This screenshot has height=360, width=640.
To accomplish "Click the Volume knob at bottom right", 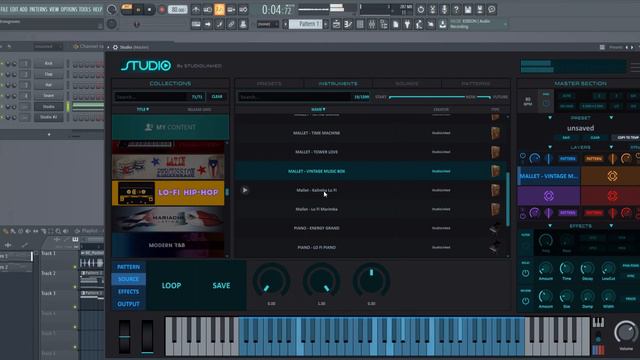I will pos(626,332).
